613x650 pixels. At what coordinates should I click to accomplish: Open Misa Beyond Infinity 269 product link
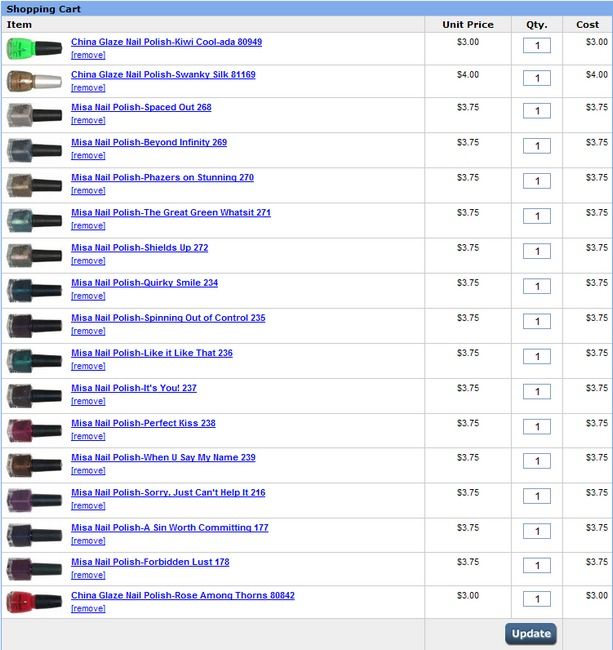coord(149,142)
